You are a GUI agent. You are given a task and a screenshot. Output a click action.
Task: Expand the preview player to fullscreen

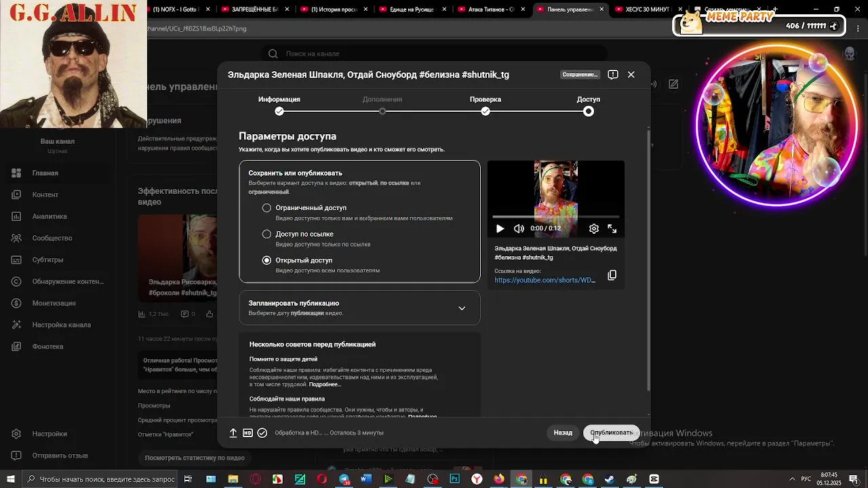tap(612, 229)
